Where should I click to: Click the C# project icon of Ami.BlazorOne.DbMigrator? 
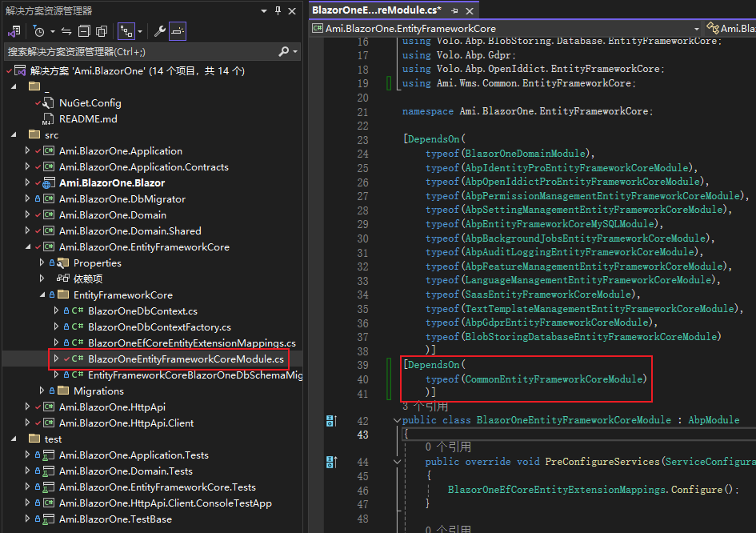tap(48, 199)
